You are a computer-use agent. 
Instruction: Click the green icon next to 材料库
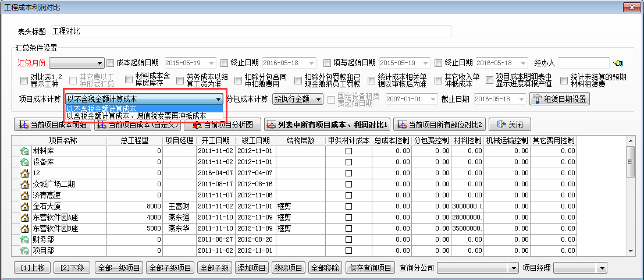[x=25, y=151]
